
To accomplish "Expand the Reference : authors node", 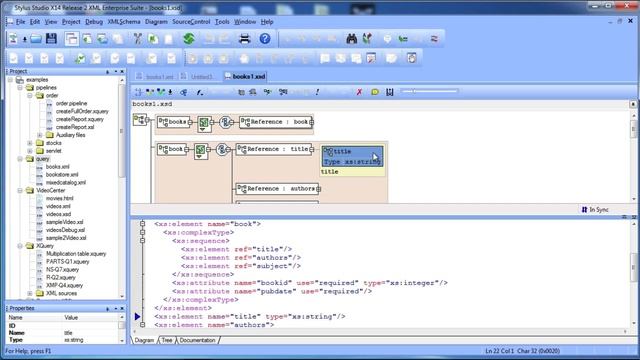I will click(x=318, y=189).
